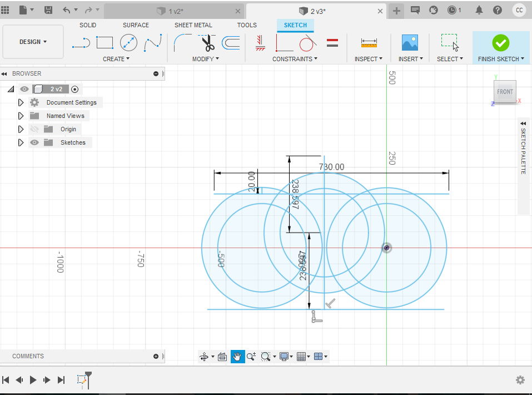Switch to the 1 v2* document tab
The width and height of the screenshot is (532, 395).
pos(173,11)
